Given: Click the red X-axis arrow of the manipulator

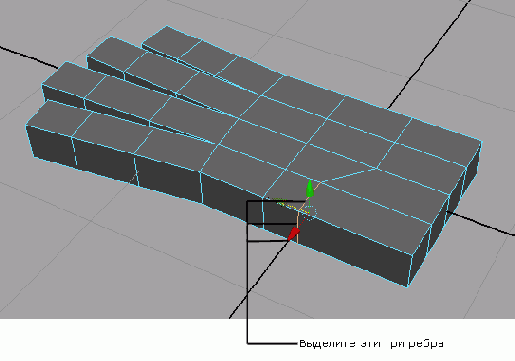Looking at the screenshot, I should click(x=294, y=233).
